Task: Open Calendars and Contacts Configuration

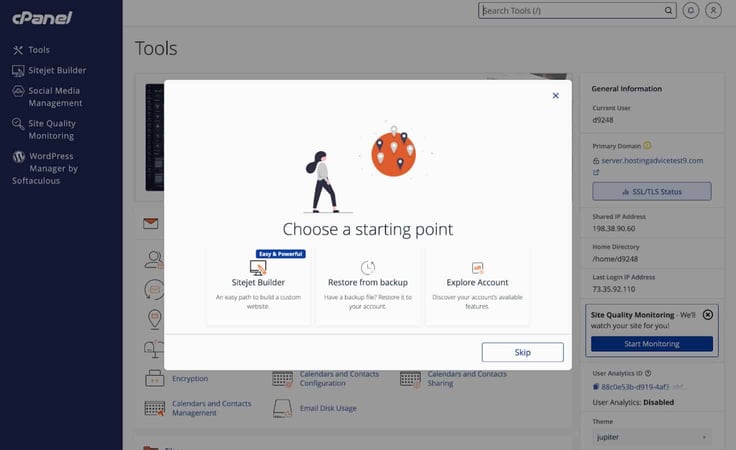Action: pos(339,378)
